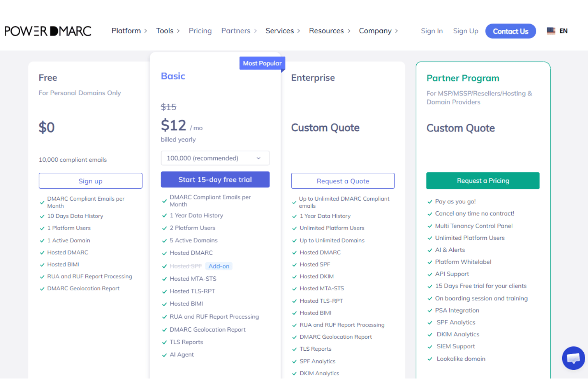This screenshot has height=392, width=588.
Task: Click '10 Days Data History' feature
Action: pos(75,216)
